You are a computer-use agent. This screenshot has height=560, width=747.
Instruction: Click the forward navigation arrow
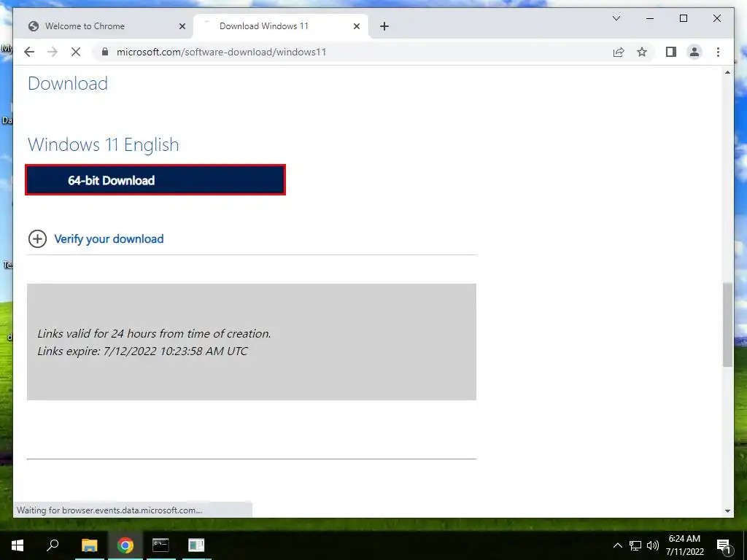(x=53, y=52)
